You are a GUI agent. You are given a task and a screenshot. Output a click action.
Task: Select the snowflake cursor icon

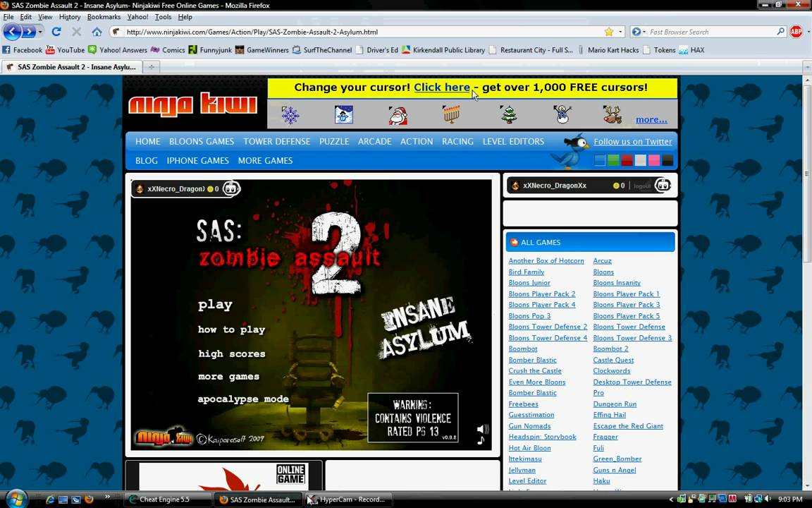pos(290,114)
